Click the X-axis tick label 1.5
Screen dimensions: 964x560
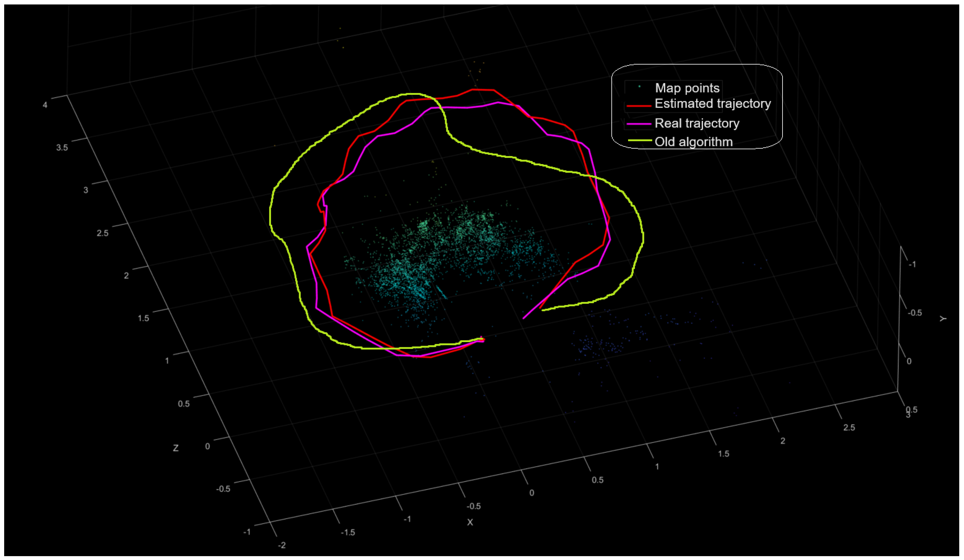(x=723, y=454)
